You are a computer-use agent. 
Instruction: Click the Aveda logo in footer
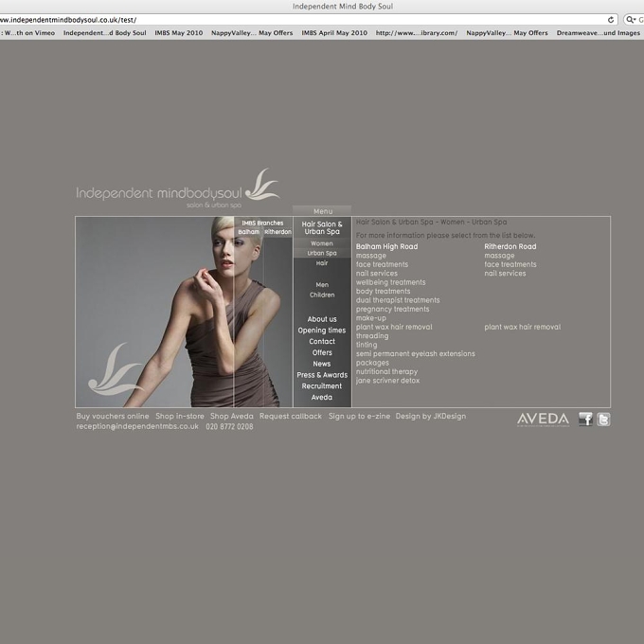click(x=543, y=420)
